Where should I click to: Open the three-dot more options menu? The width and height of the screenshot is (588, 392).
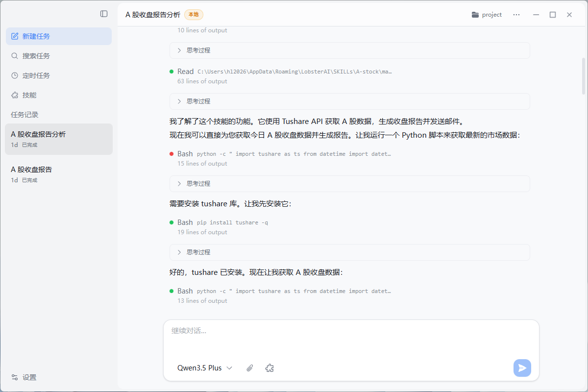[x=516, y=15]
